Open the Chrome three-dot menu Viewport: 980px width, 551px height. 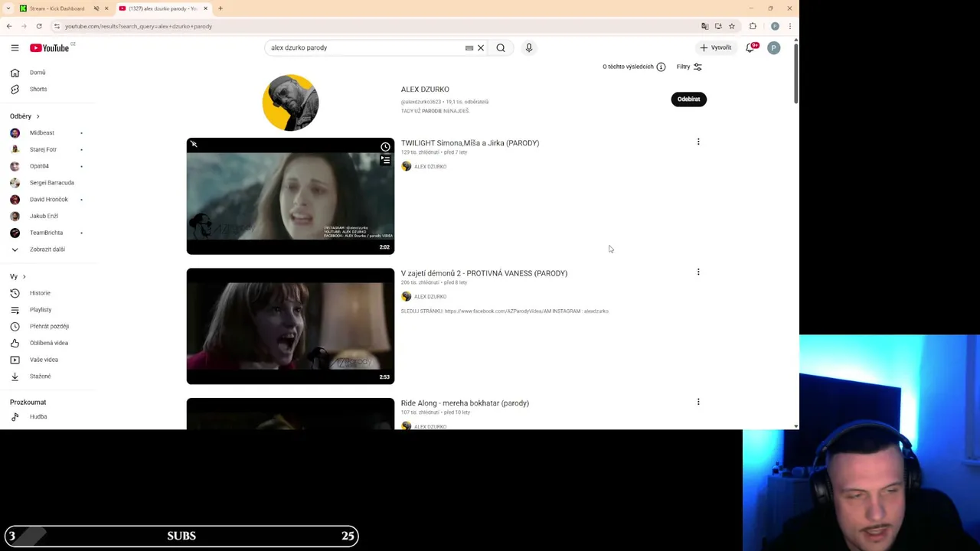(x=790, y=26)
